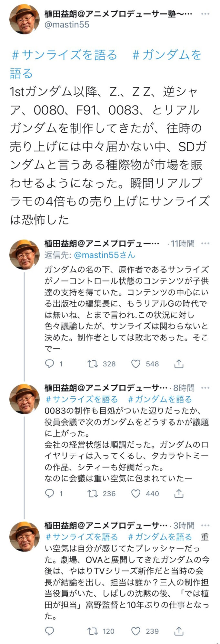Reply to the tweet posted 3時間 ago
This screenshot has height=644, width=220.
tap(49, 631)
